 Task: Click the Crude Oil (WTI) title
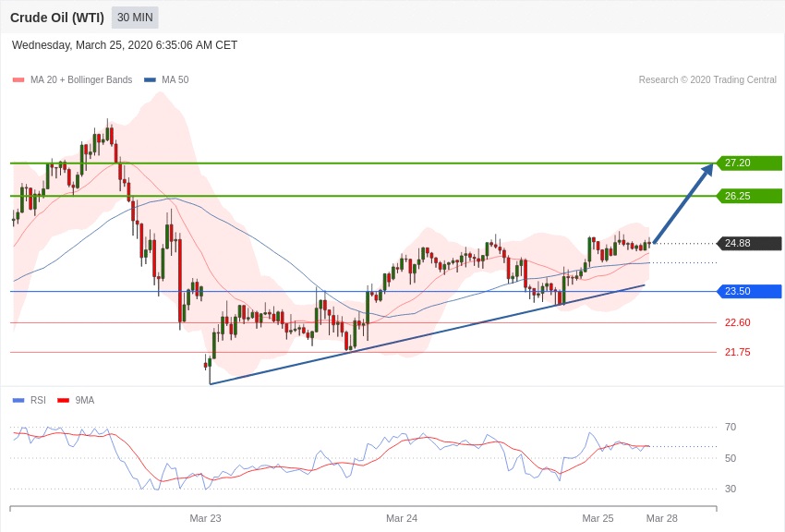click(x=57, y=18)
